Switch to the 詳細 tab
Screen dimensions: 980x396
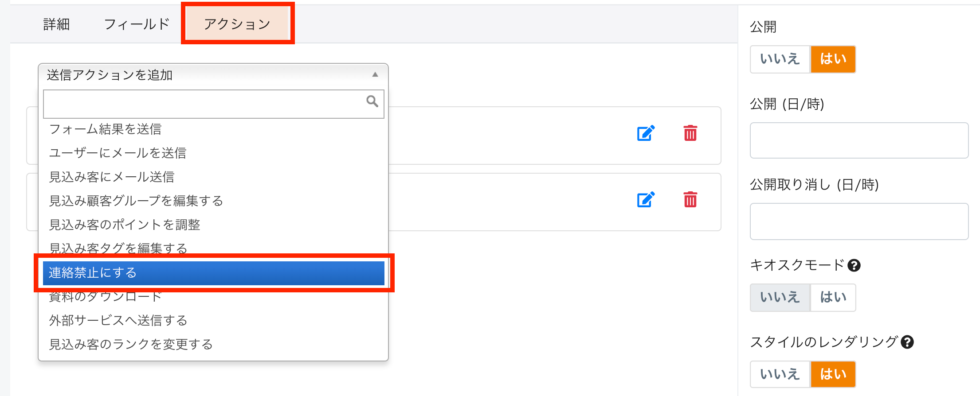(x=56, y=24)
